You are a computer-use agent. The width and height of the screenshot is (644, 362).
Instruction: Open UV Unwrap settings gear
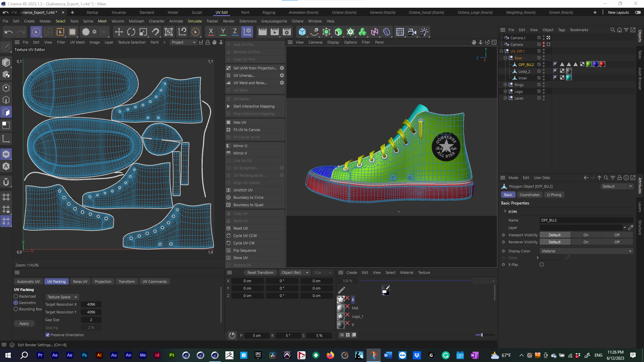pyautogui.click(x=282, y=75)
